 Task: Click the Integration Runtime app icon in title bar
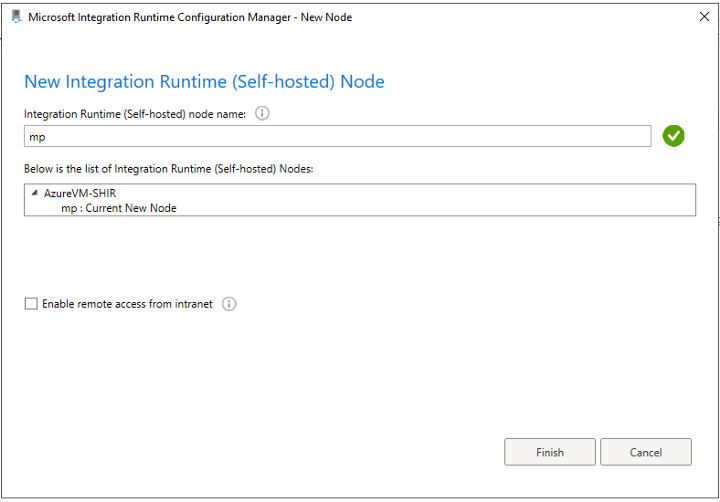click(15, 17)
